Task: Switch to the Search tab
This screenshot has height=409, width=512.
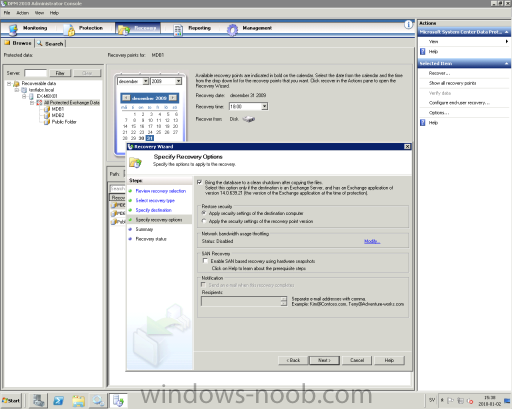Action: coord(50,43)
